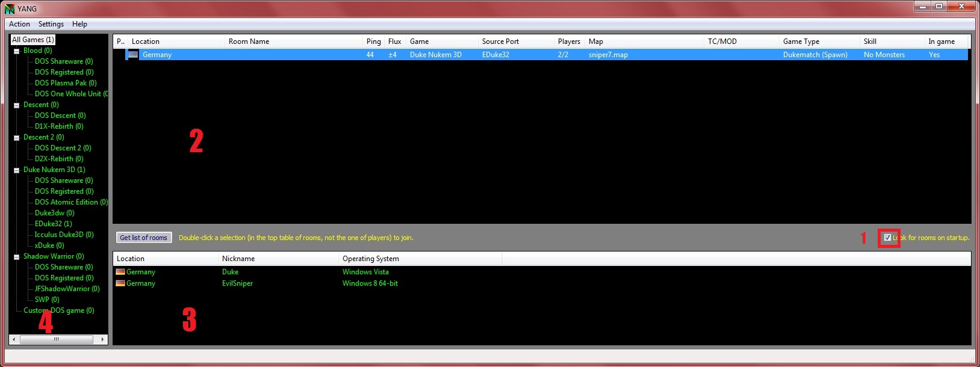This screenshot has height=367, width=980.
Task: Select D2X-Rebirth (0) tree item
Action: pyautogui.click(x=59, y=159)
